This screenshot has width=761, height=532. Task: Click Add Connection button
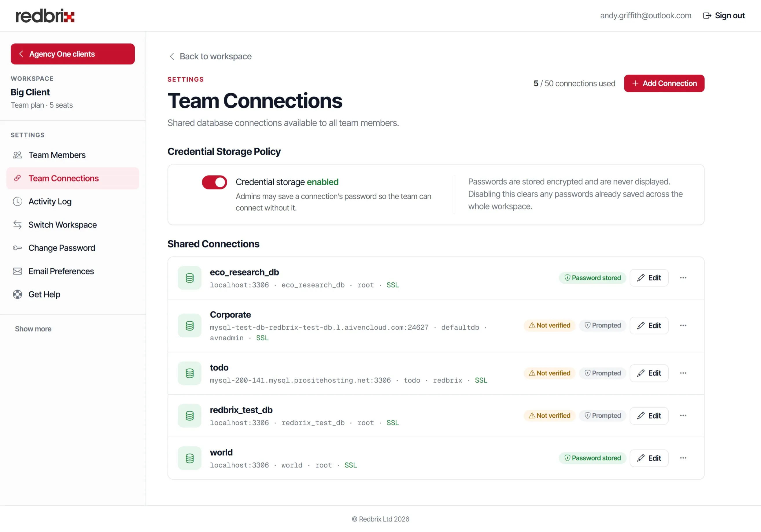664,83
